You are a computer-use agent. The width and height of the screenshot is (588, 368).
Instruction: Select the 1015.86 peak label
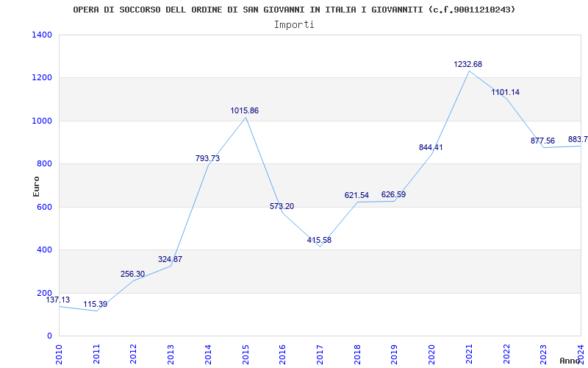point(245,111)
